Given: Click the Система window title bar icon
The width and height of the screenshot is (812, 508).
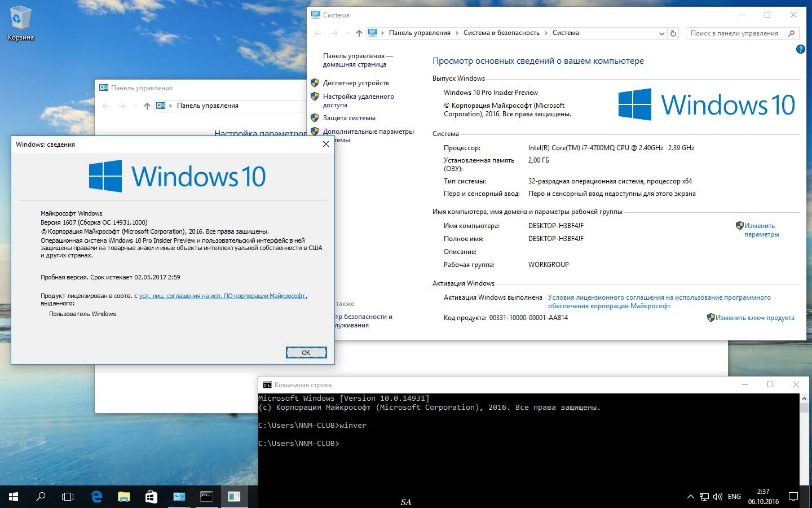Looking at the screenshot, I should (x=316, y=15).
